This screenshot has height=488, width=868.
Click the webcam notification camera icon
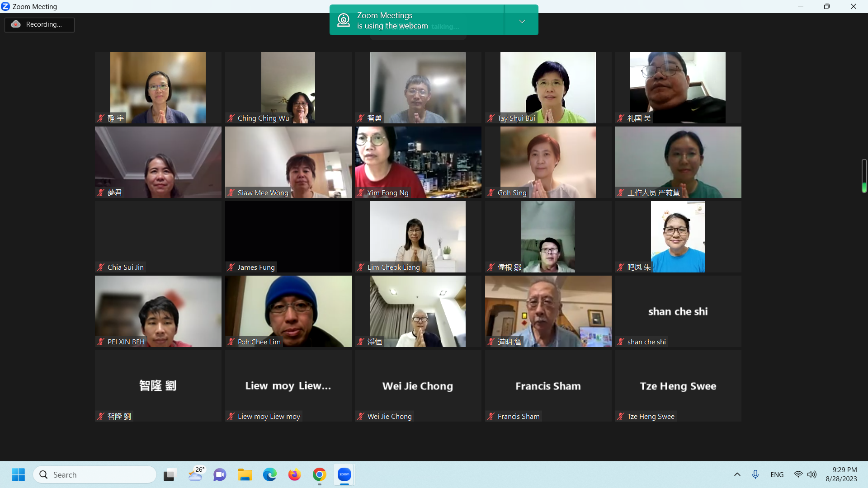(344, 20)
